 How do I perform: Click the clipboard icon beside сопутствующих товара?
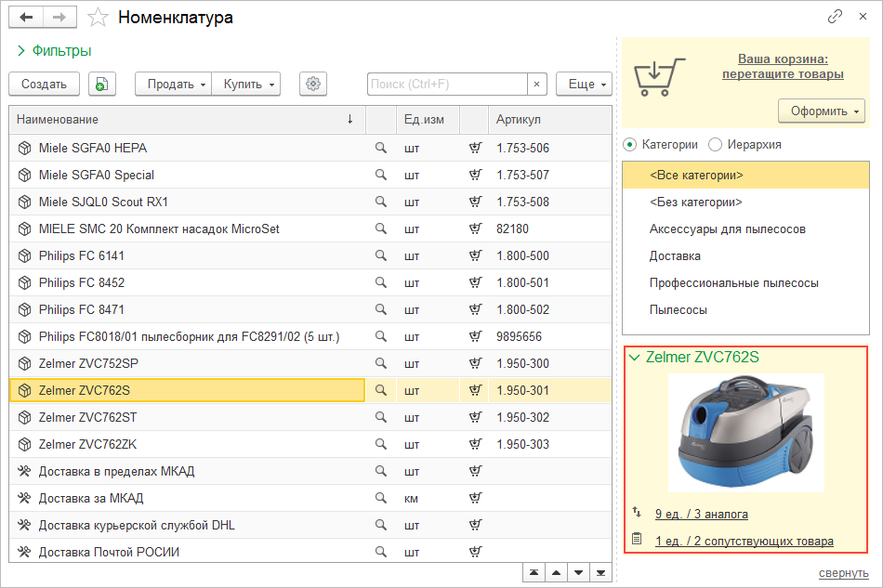tap(637, 539)
